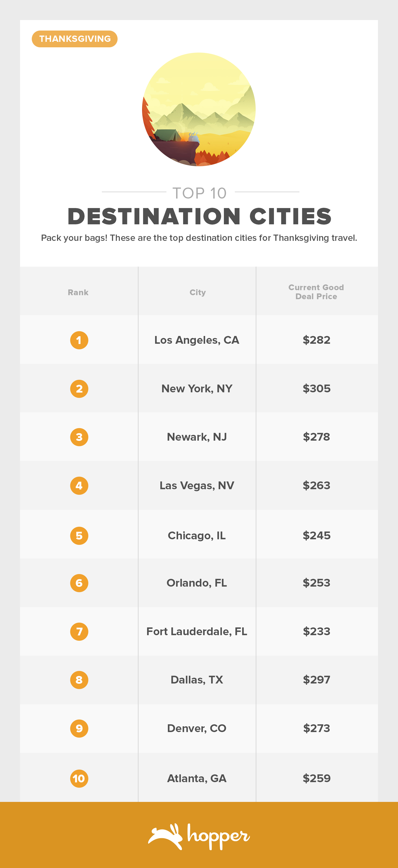Click the Destination Cities heading
The width and height of the screenshot is (398, 868).
click(x=199, y=216)
